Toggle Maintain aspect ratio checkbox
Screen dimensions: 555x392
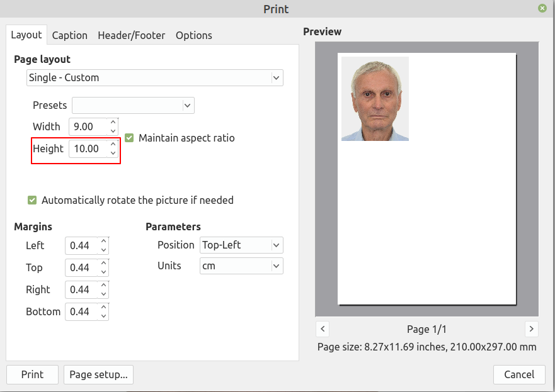click(129, 138)
